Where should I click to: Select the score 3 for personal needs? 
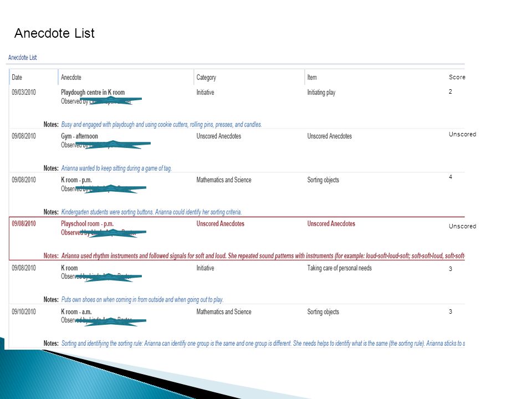coord(450,269)
